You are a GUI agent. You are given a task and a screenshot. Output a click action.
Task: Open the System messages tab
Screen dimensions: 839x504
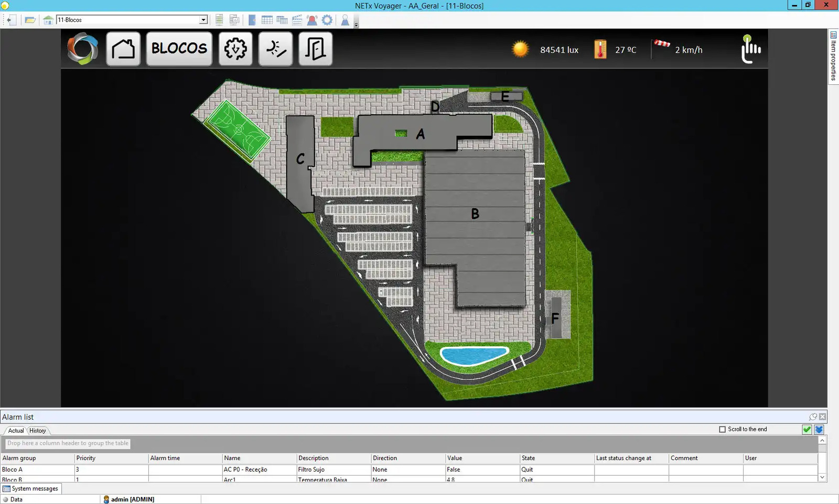(x=31, y=488)
